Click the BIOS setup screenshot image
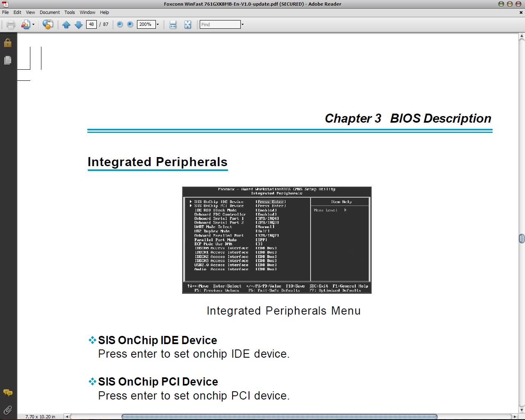This screenshot has width=525, height=420. tap(277, 240)
